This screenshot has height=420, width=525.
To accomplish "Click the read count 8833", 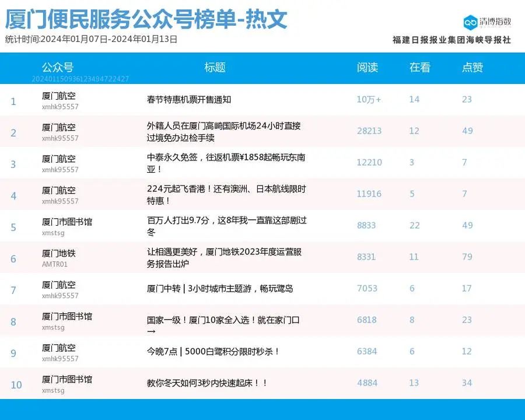I will pos(366,225).
